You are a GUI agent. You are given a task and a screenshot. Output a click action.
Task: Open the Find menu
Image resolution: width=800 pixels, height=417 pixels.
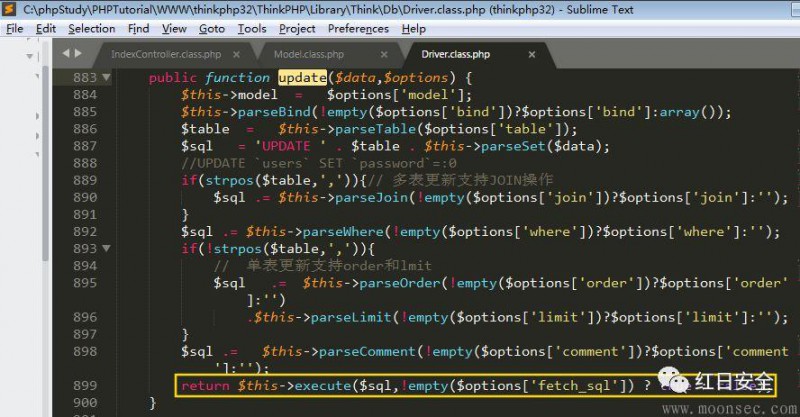(x=138, y=29)
